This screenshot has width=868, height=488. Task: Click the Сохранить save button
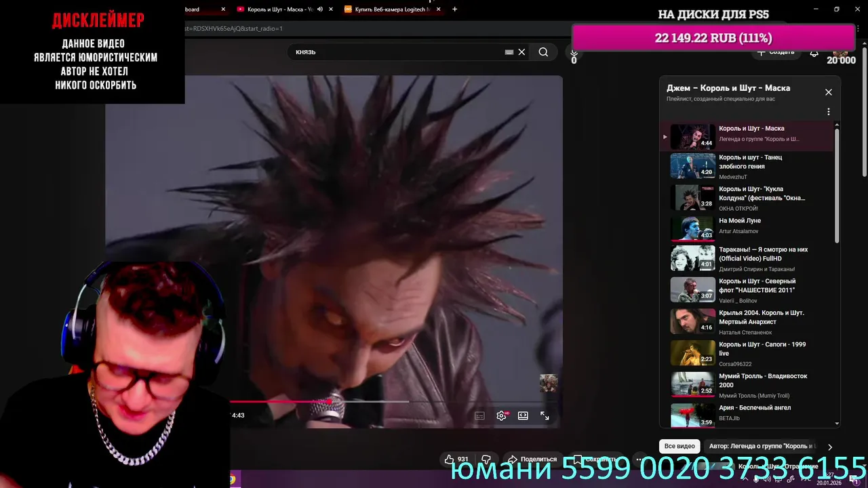click(595, 459)
